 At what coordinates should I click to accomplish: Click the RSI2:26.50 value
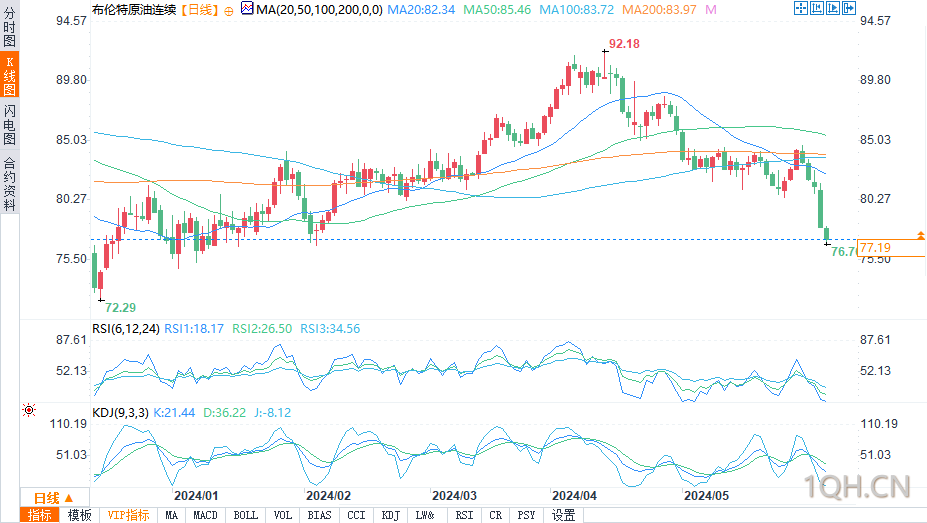click(262, 329)
